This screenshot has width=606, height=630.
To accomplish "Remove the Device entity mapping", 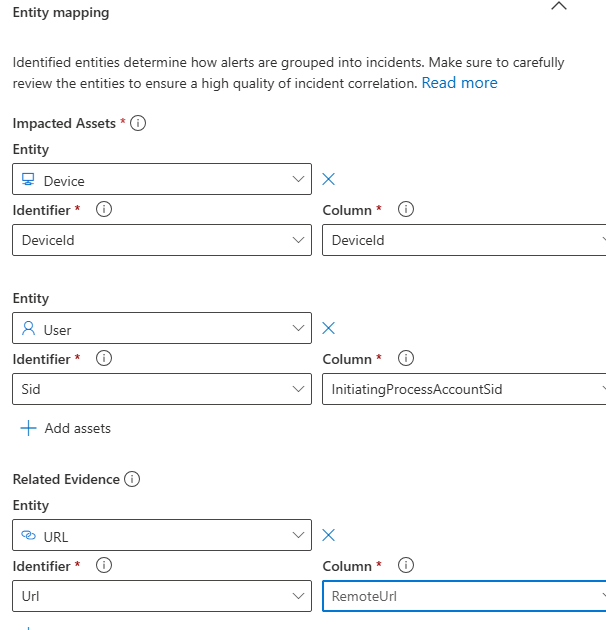I will tap(328, 179).
